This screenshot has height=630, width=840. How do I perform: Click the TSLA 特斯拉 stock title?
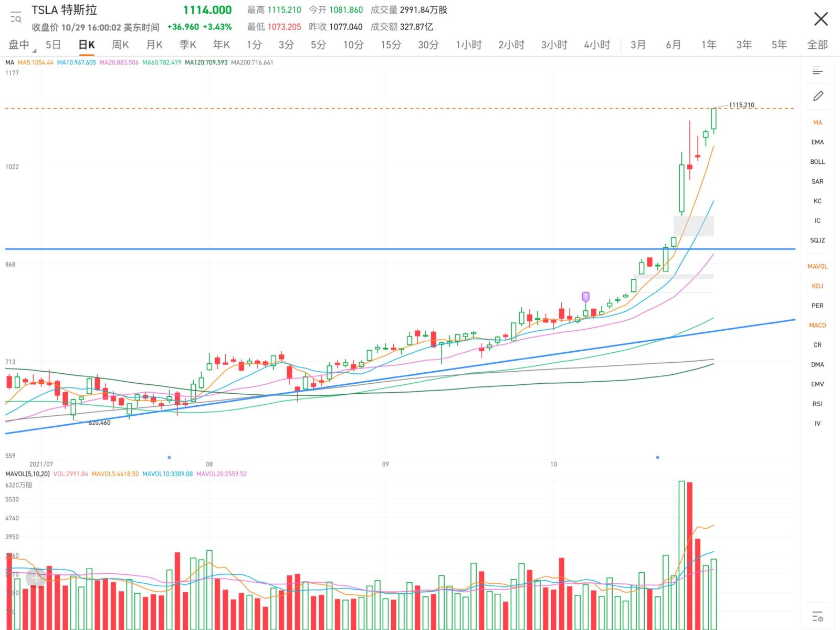(64, 10)
